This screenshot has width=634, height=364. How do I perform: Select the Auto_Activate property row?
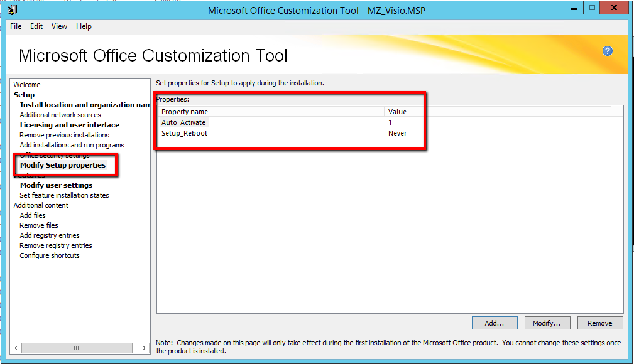183,122
